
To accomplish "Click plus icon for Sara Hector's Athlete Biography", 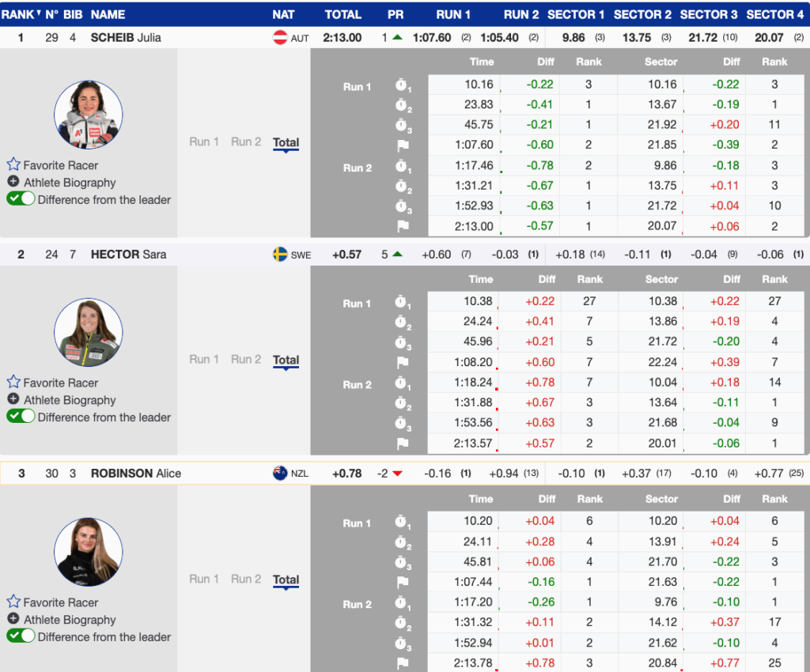I will pyautogui.click(x=13, y=399).
